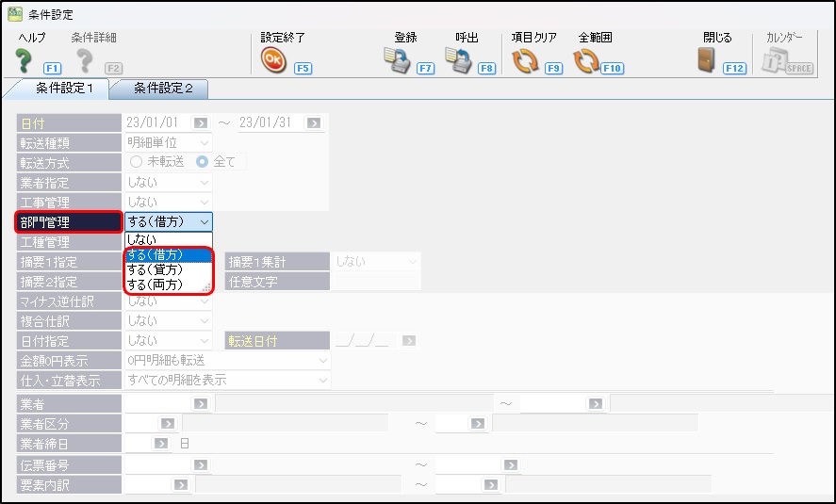
Task: Click the 項目クリア clear item icon
Action: click(x=524, y=61)
